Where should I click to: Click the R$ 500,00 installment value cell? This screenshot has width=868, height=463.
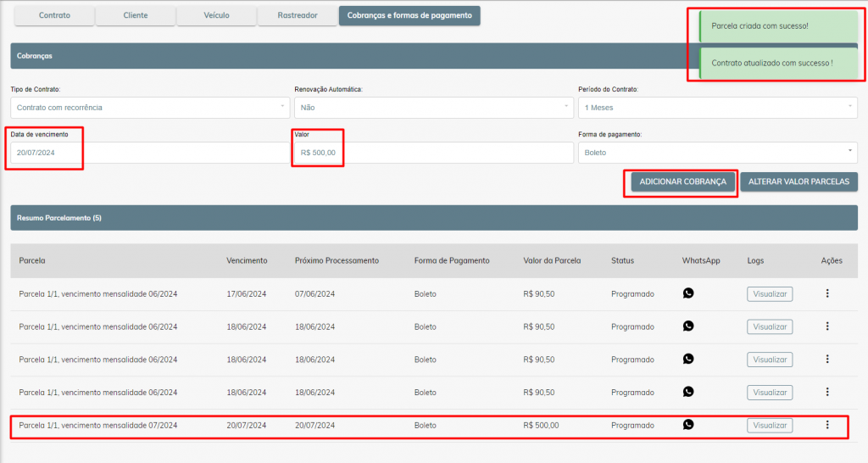(x=541, y=426)
